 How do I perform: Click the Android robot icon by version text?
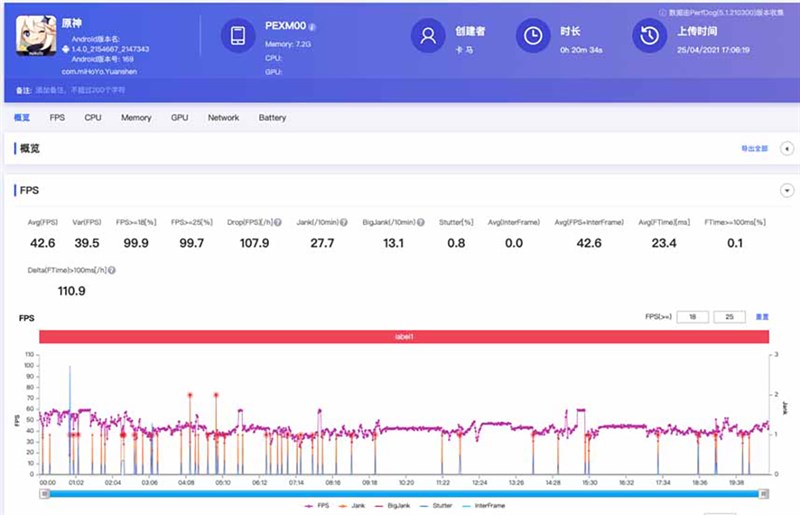(65, 49)
